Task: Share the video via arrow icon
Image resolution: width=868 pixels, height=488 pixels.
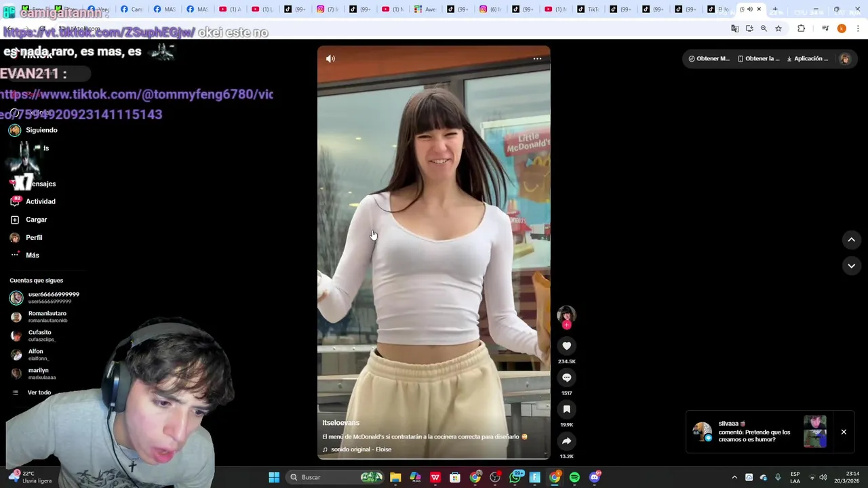Action: (x=566, y=441)
